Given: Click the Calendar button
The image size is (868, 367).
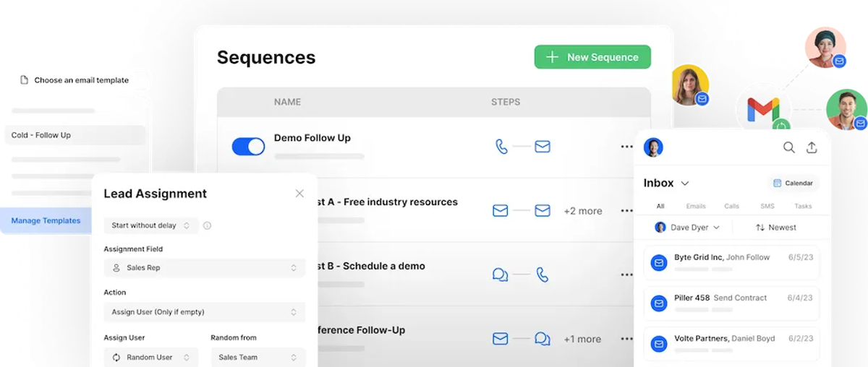Looking at the screenshot, I should point(793,183).
